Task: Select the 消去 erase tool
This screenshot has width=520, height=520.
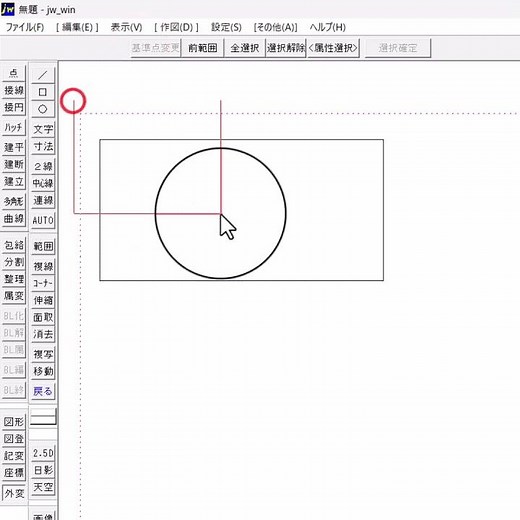Action: click(x=43, y=334)
